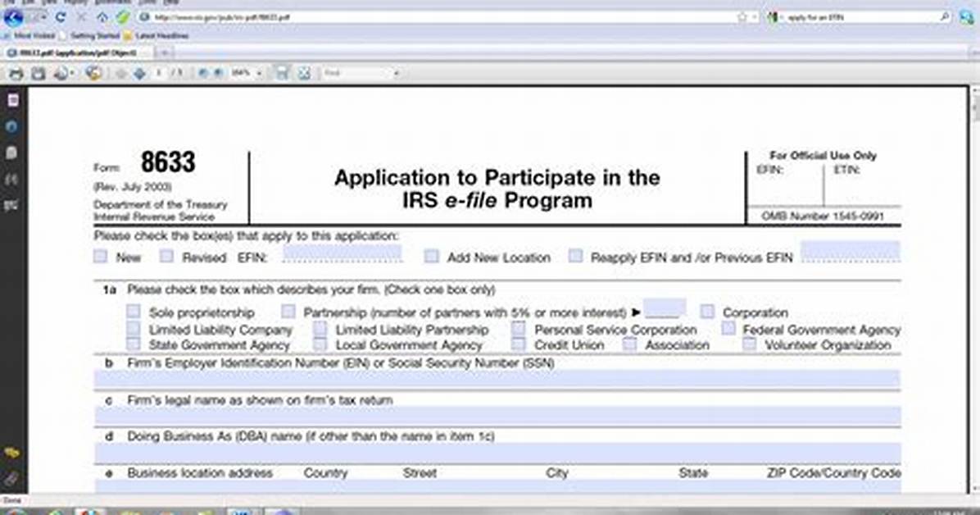Image resolution: width=980 pixels, height=515 pixels.
Task: Reload the page with the refresh icon
Action: click(61, 17)
